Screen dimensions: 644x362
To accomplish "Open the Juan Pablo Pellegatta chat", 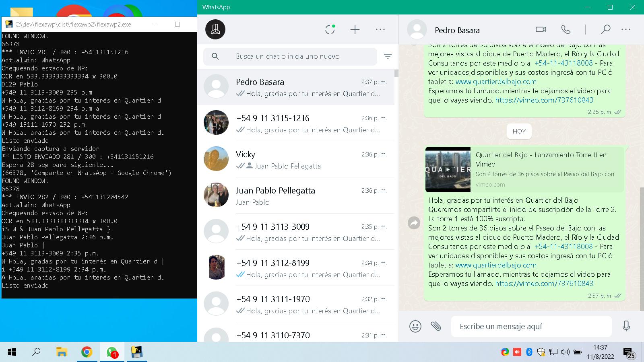I will click(296, 195).
